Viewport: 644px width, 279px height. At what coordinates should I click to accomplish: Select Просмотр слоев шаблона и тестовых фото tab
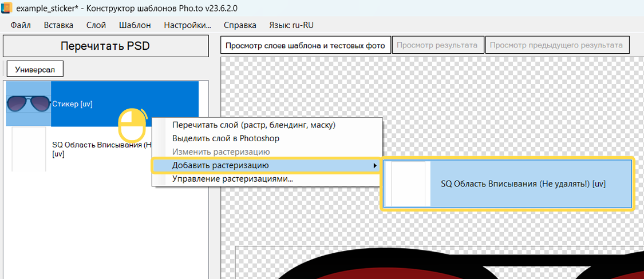coord(306,45)
